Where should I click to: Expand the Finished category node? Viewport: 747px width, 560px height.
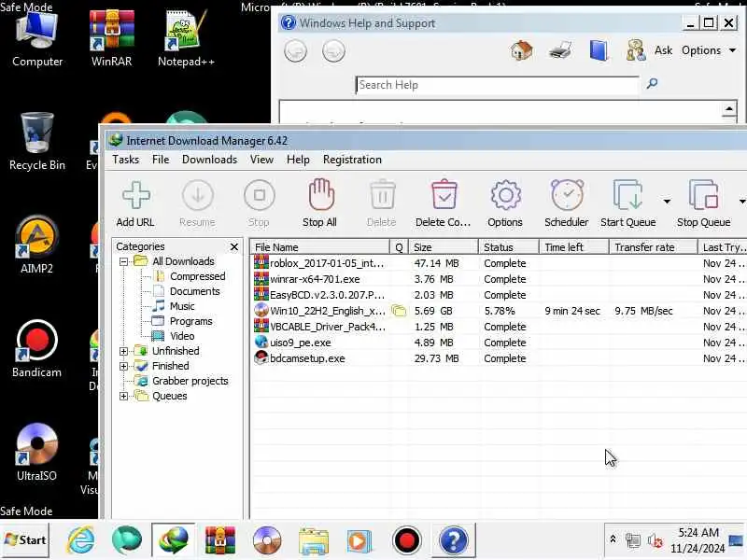(x=124, y=366)
